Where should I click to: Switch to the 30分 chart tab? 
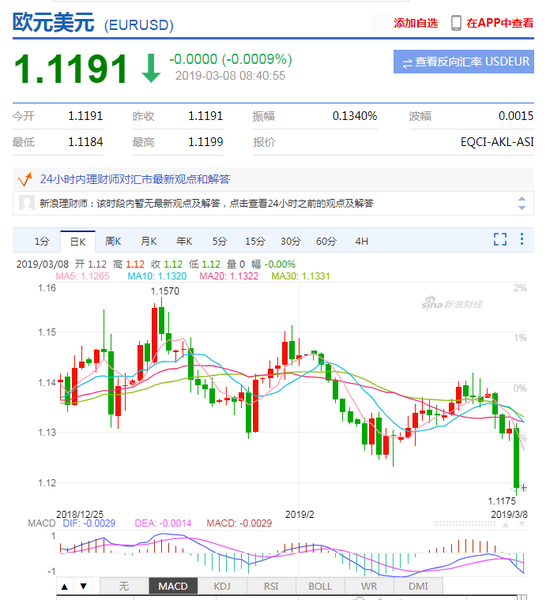[x=291, y=241]
